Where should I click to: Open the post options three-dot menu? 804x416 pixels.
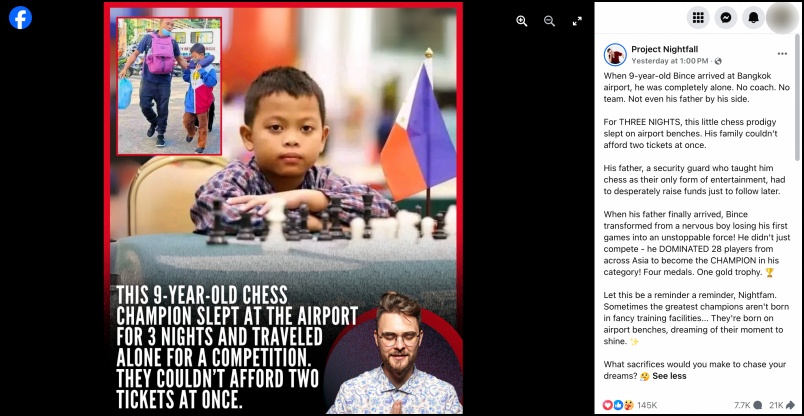(782, 54)
